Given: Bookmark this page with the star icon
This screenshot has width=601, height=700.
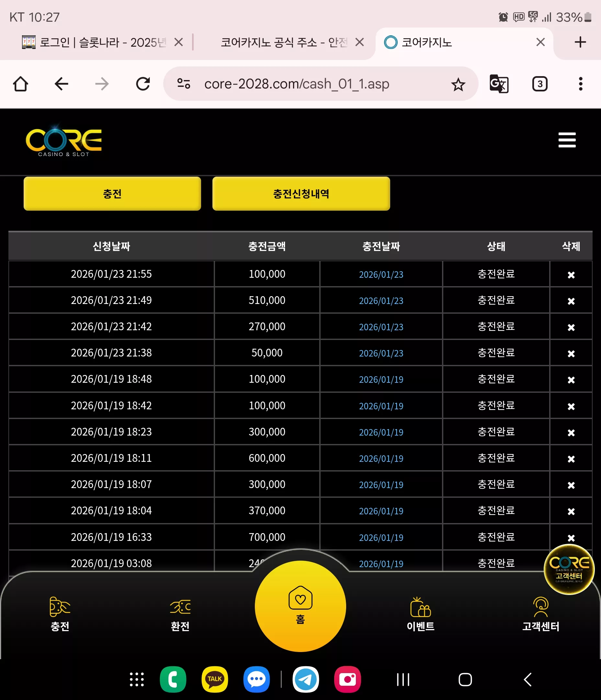Looking at the screenshot, I should [458, 84].
